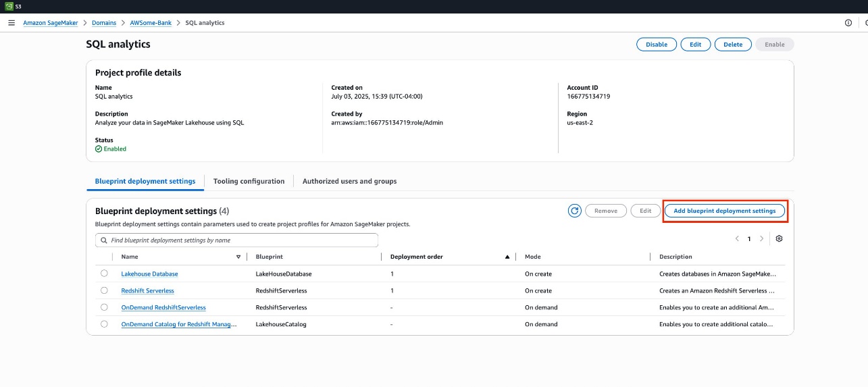Screen dimensions: 868x387
Task: Open OnDemand Catalog for Redshift link
Action: (179, 324)
